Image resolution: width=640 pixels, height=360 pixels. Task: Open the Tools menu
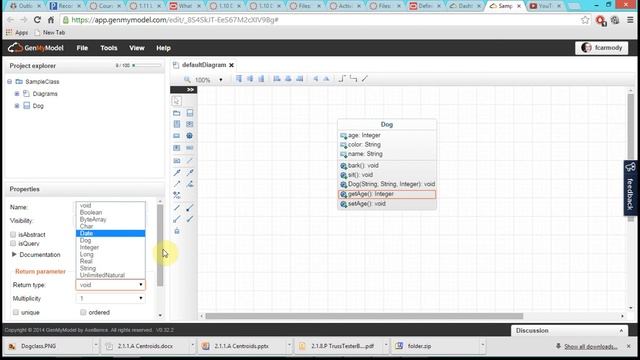coord(109,48)
